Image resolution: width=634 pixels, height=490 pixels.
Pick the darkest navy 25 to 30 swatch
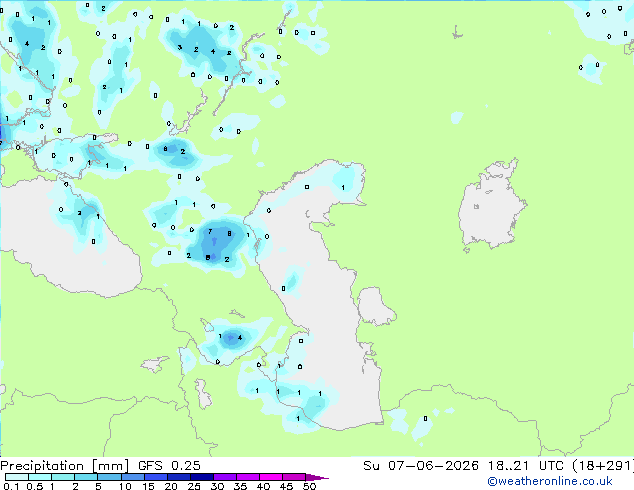202,477
